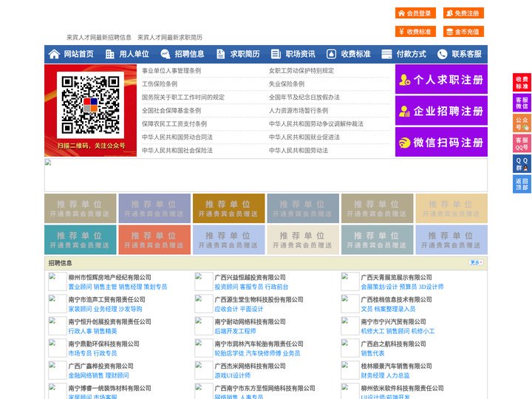The height and width of the screenshot is (399, 532).
Task: Open the 用人单位 navigation item
Action: pyautogui.click(x=134, y=54)
